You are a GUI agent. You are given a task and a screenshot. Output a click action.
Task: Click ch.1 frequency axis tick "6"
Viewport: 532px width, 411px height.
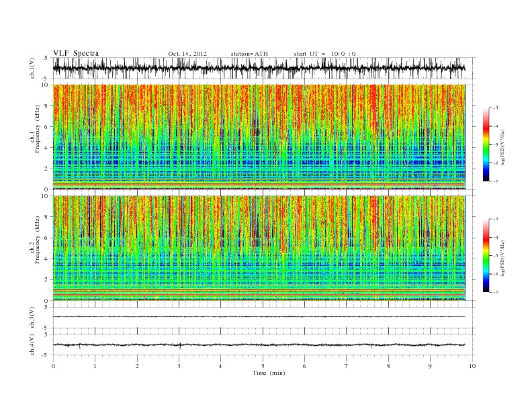point(46,127)
